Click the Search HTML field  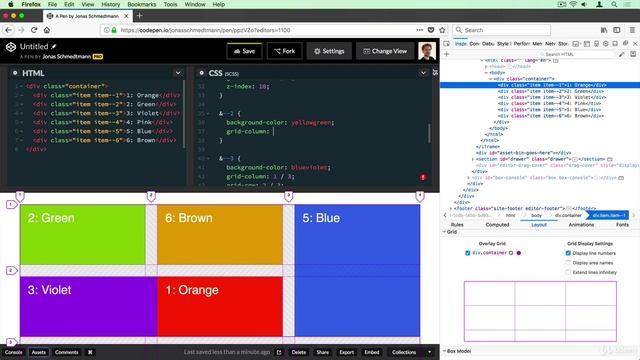coord(576,54)
